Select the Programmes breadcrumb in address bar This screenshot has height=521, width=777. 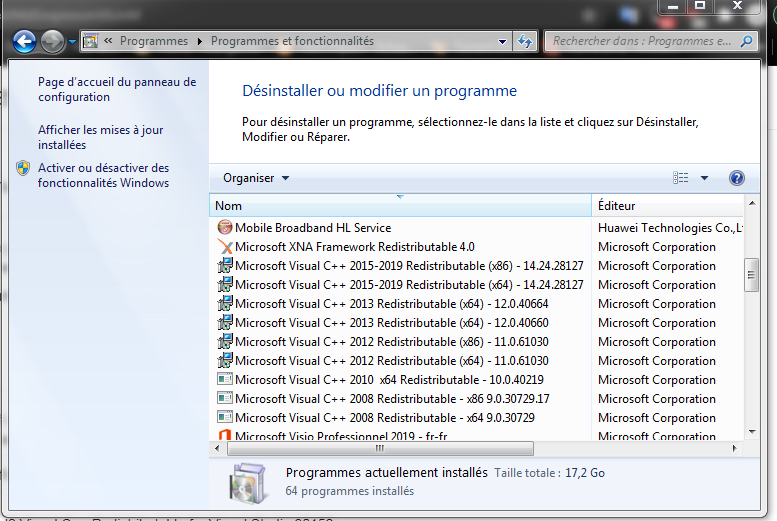click(154, 41)
